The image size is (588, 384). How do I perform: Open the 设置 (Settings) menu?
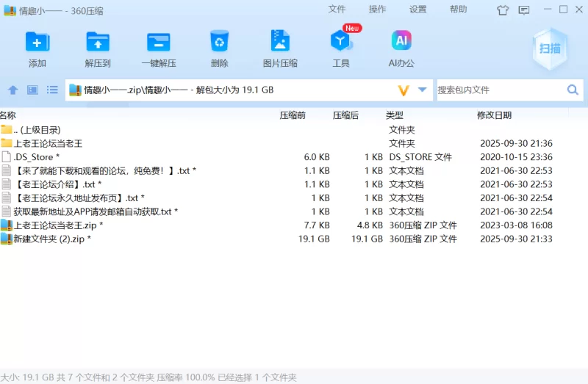(417, 10)
